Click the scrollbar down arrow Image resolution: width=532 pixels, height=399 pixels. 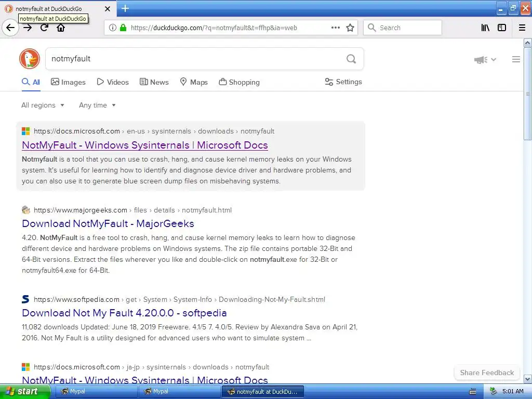[528, 379]
